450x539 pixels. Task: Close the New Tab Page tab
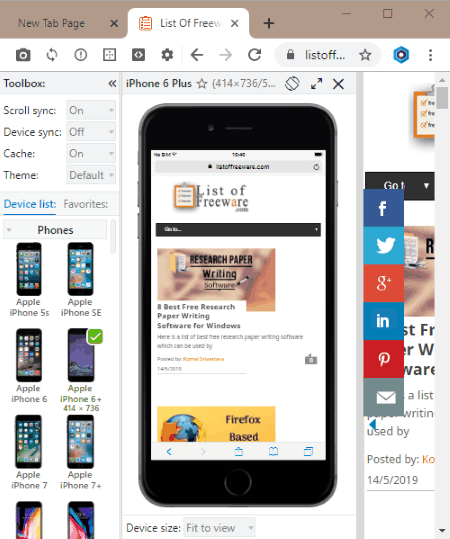click(114, 23)
